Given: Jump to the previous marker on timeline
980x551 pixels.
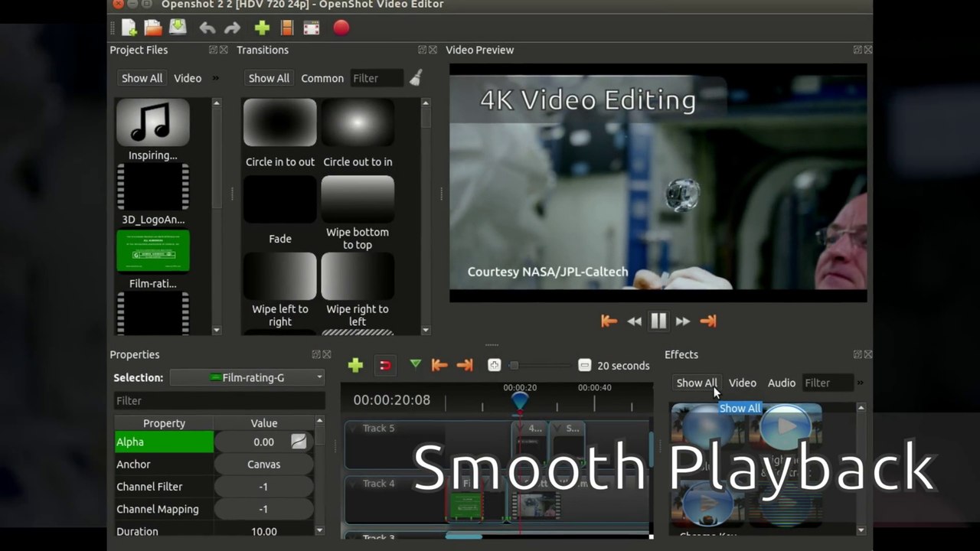Looking at the screenshot, I should pos(439,366).
